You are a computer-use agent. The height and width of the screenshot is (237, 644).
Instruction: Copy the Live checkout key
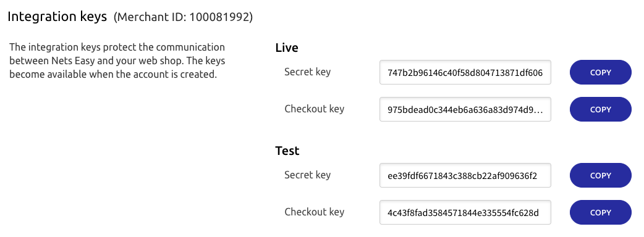pos(600,109)
